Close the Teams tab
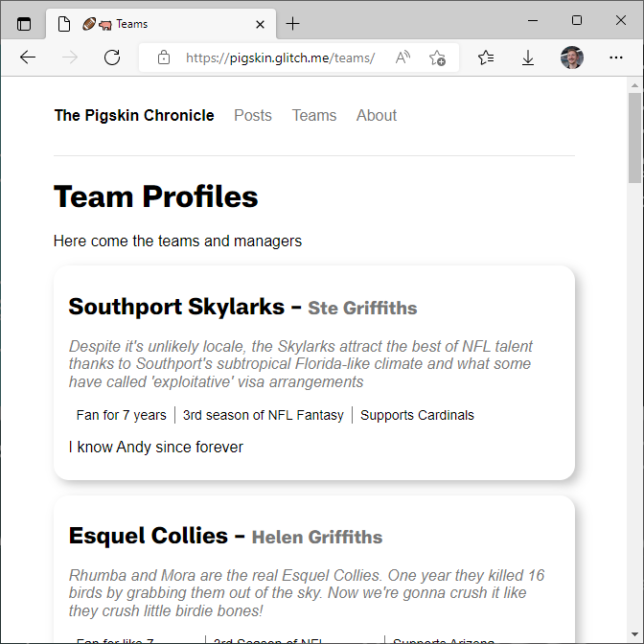644x644 pixels. [x=260, y=25]
